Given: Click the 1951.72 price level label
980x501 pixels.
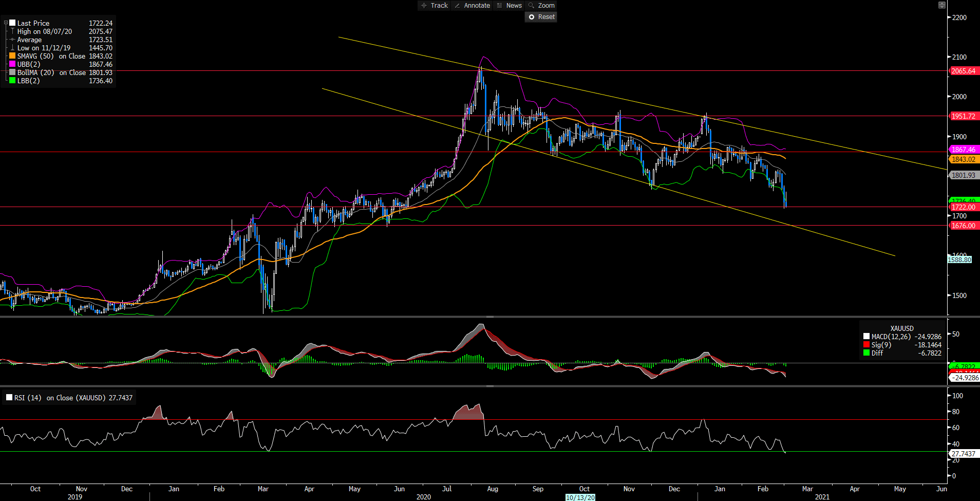Looking at the screenshot, I should (x=965, y=116).
